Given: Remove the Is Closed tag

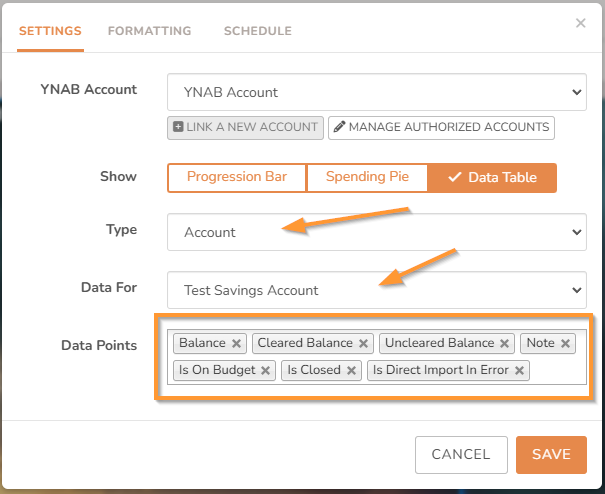Looking at the screenshot, I should (351, 370).
